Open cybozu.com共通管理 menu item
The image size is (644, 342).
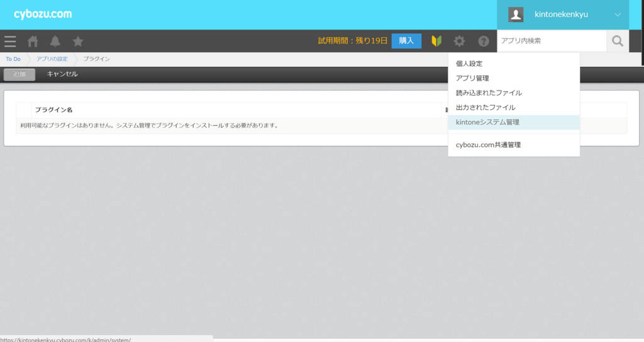click(x=514, y=145)
